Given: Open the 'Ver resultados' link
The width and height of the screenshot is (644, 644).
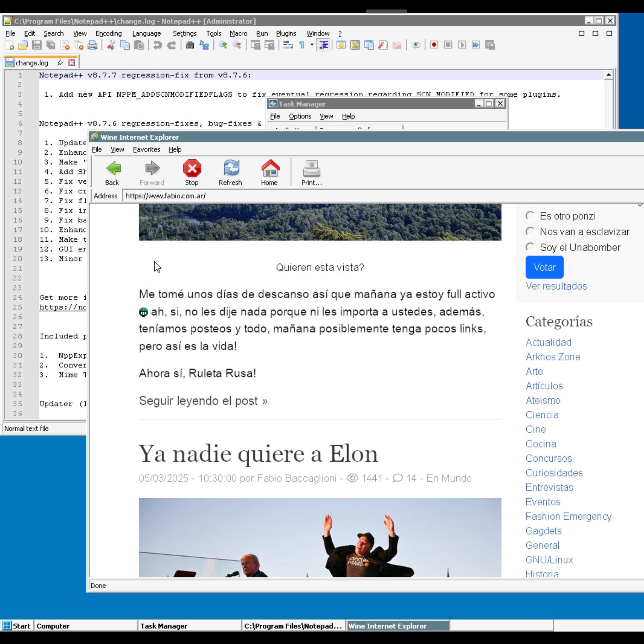Looking at the screenshot, I should click(x=556, y=286).
